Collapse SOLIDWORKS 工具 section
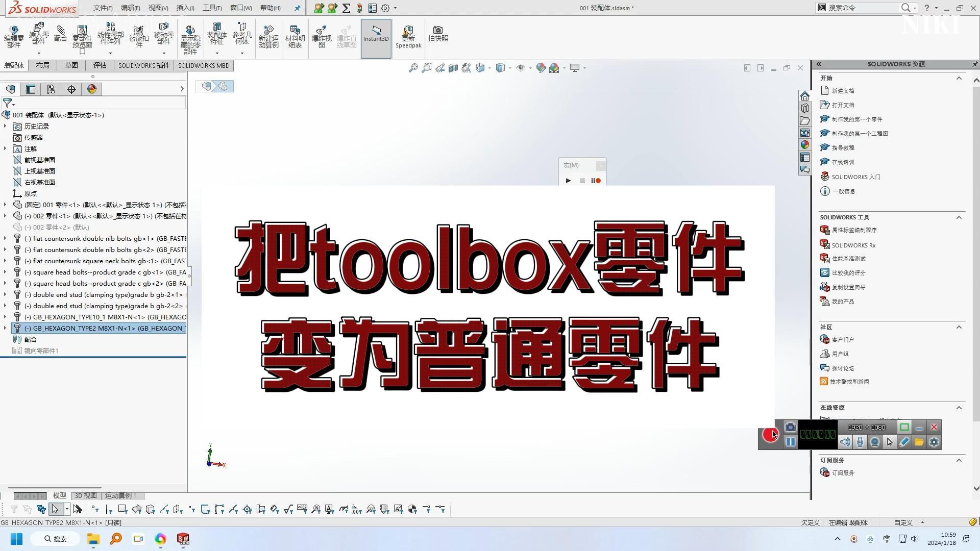The image size is (980, 551). [x=959, y=217]
